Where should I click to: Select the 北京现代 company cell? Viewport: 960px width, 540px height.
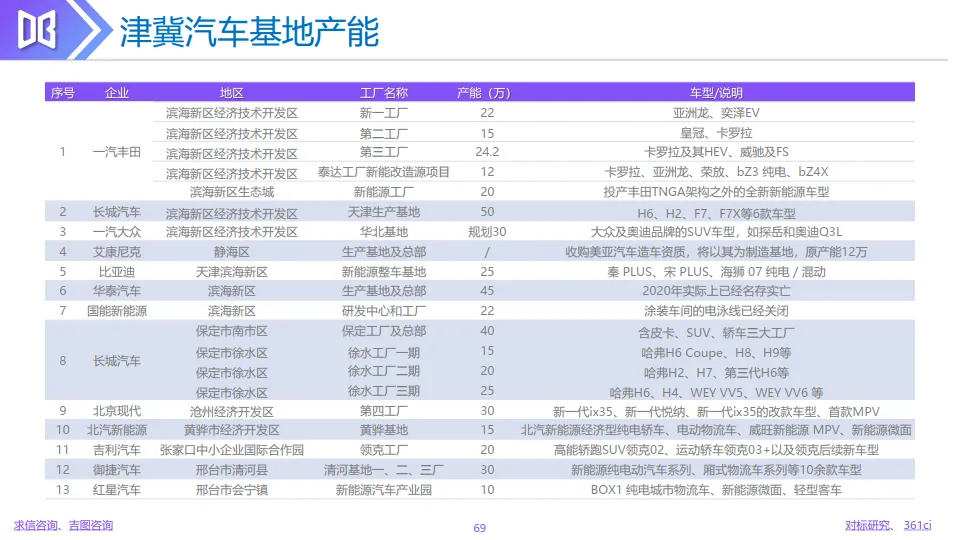click(116, 411)
